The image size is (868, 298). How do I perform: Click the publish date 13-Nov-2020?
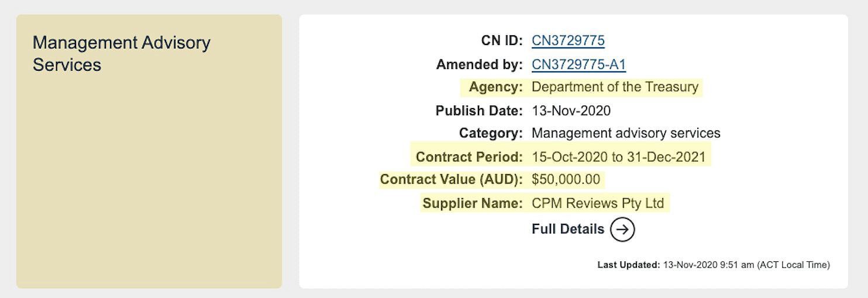pyautogui.click(x=571, y=110)
